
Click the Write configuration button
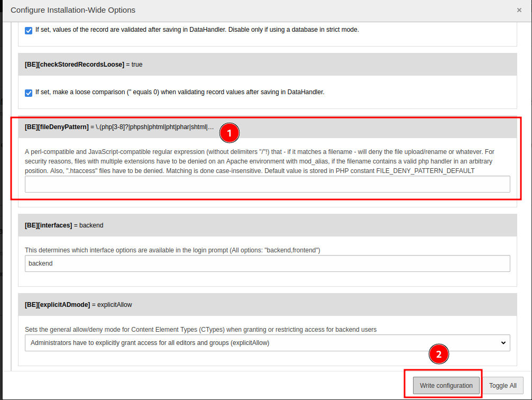(446, 386)
